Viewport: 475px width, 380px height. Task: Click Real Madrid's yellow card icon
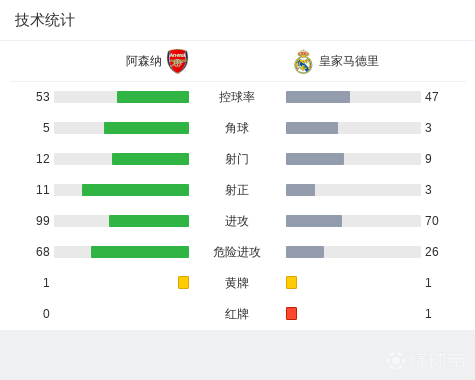pyautogui.click(x=291, y=282)
